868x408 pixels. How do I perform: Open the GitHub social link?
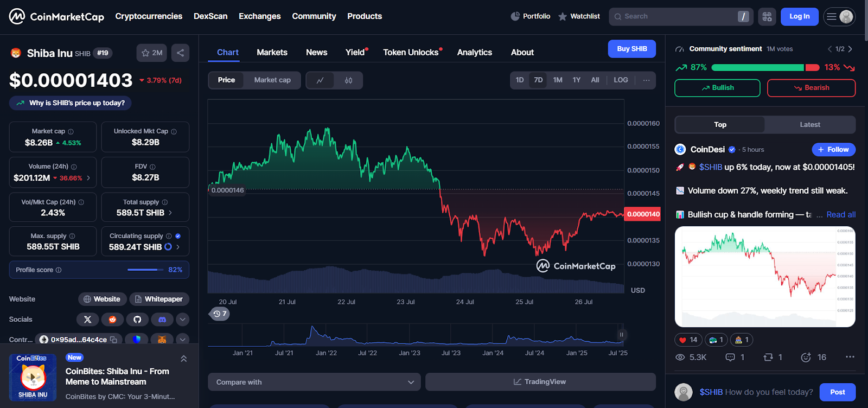(137, 320)
